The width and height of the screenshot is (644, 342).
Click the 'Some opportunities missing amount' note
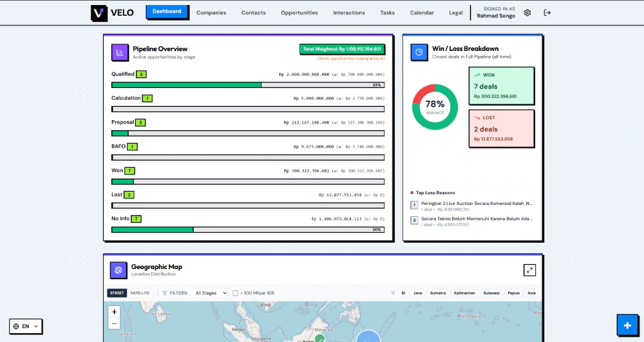tap(351, 58)
